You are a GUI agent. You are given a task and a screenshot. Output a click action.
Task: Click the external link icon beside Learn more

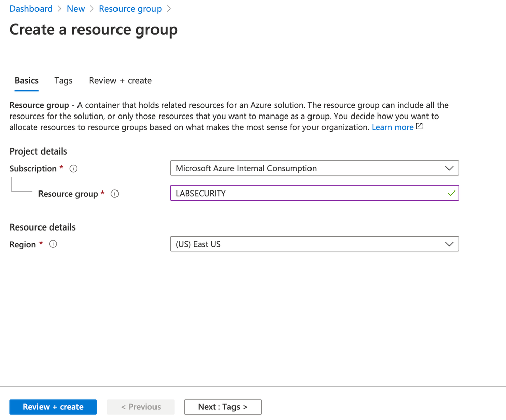click(x=419, y=127)
